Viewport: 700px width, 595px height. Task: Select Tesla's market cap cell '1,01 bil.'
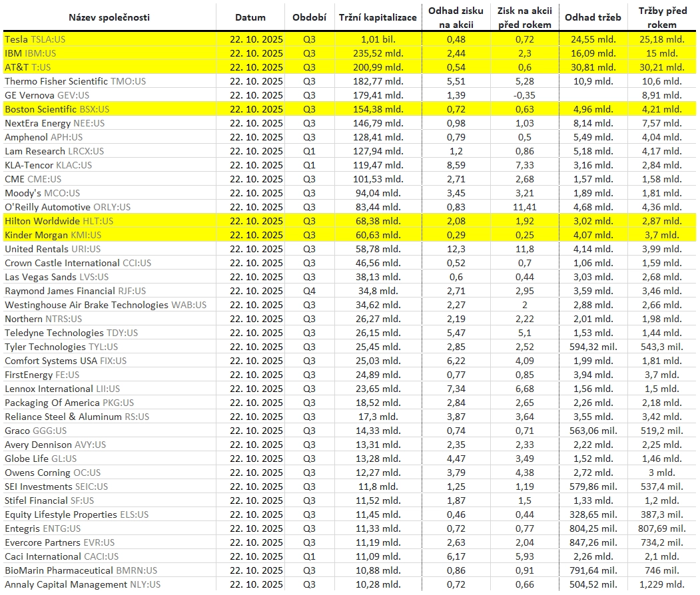(x=378, y=39)
